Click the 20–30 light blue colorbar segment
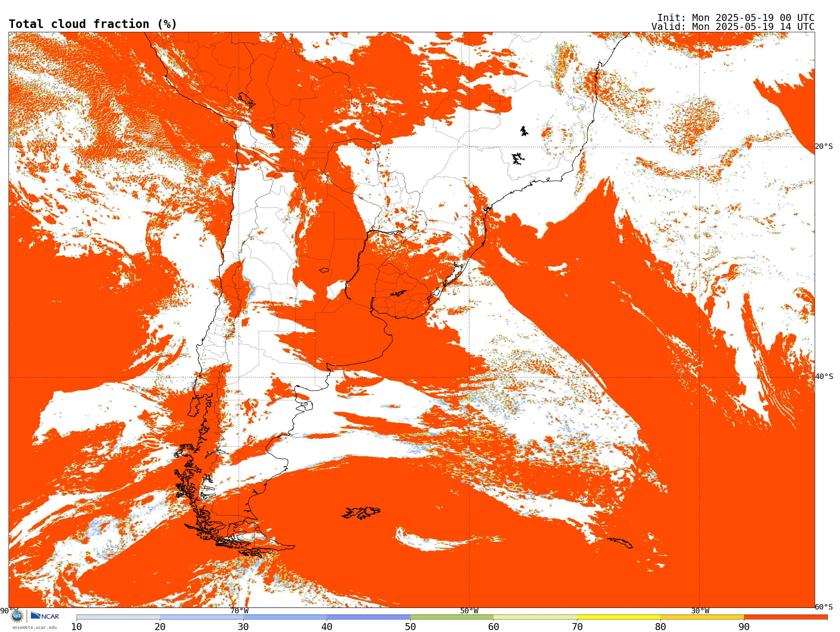840x632 pixels. point(201,617)
